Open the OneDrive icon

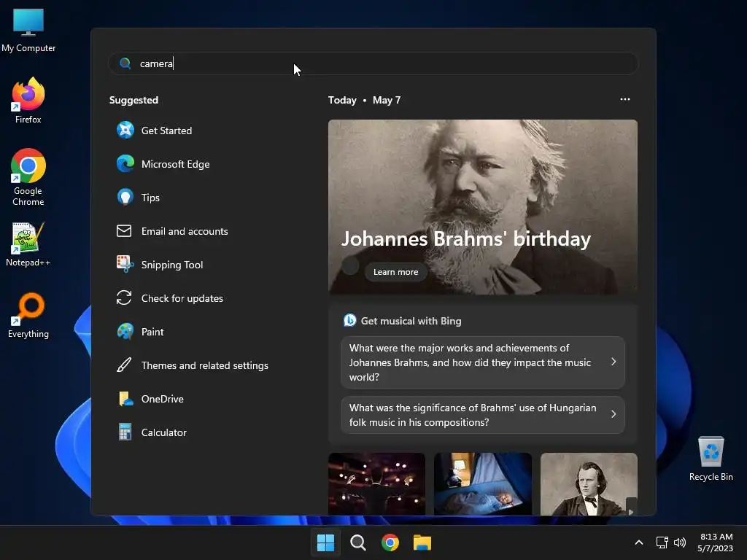pyautogui.click(x=125, y=399)
